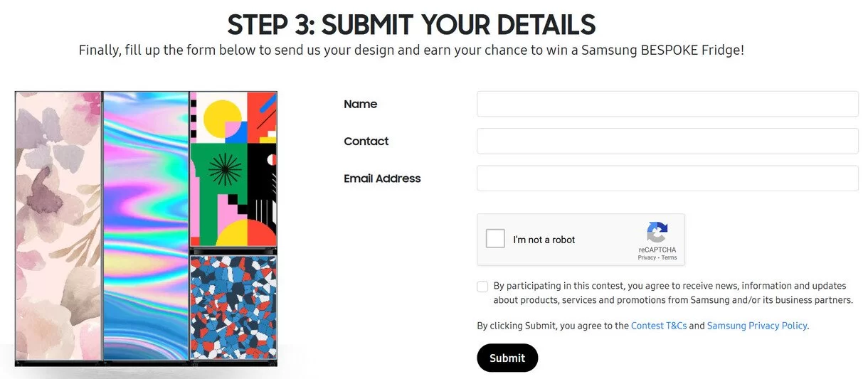
Task: Enable the news and promotions consent checkbox
Action: pyautogui.click(x=482, y=287)
